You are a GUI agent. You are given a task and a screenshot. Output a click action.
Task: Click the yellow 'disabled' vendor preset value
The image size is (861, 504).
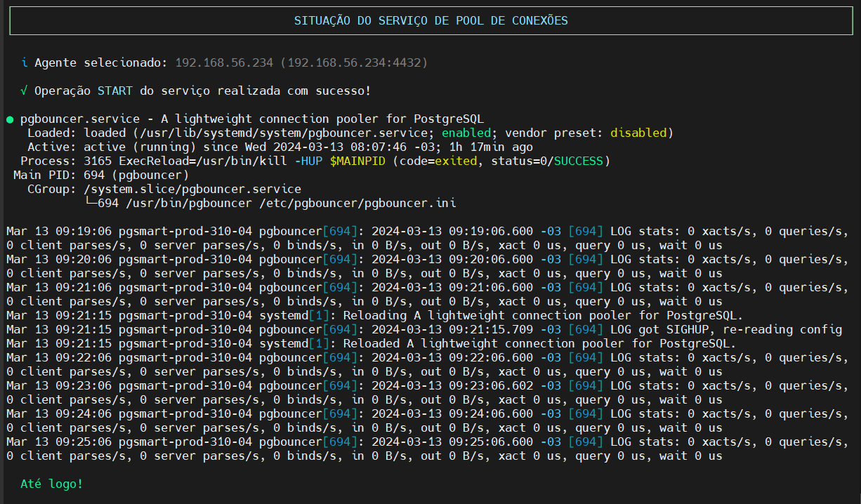[x=638, y=133]
